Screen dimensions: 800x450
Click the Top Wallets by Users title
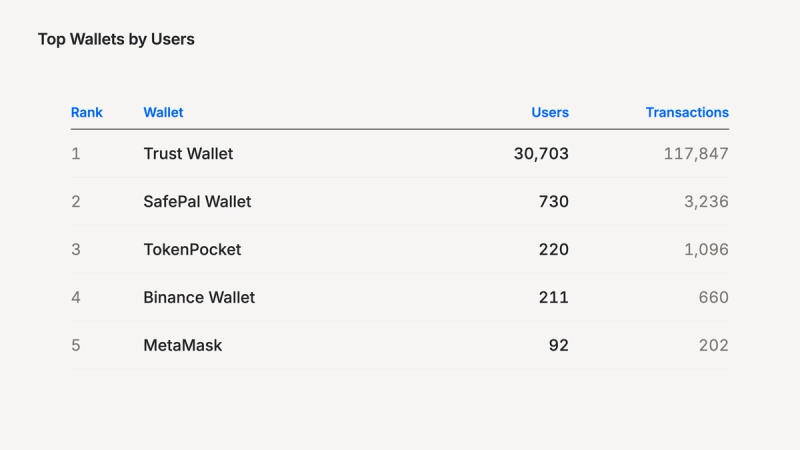[116, 39]
